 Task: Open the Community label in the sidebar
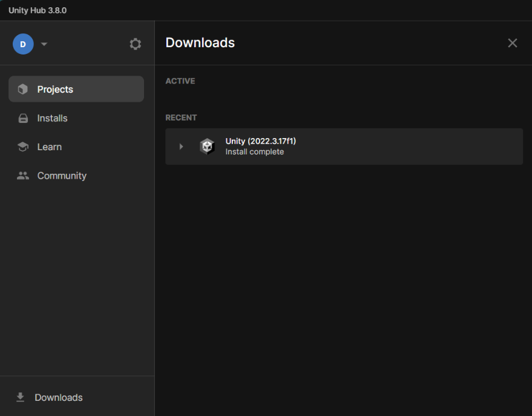(62, 176)
